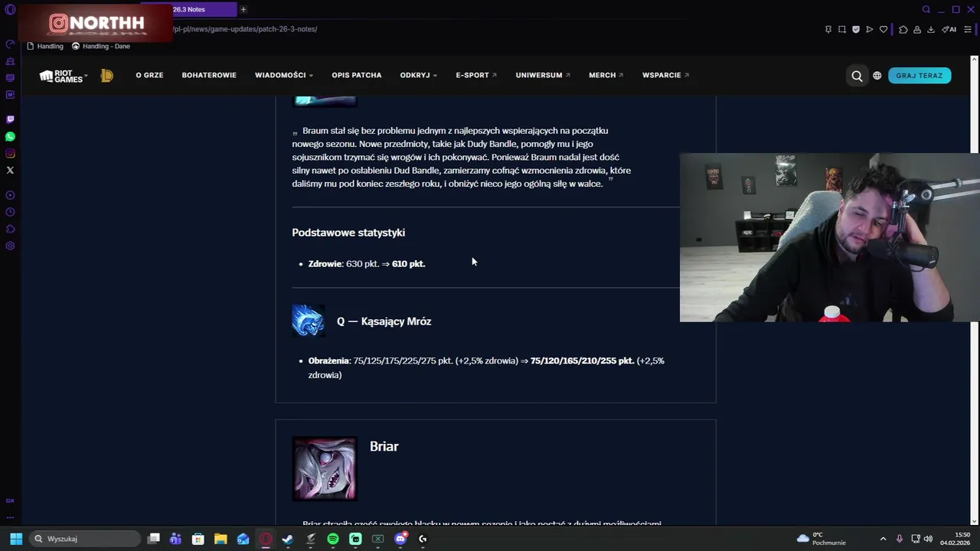Open Microsoft Teams from taskbar
The height and width of the screenshot is (551, 980).
pos(175,539)
